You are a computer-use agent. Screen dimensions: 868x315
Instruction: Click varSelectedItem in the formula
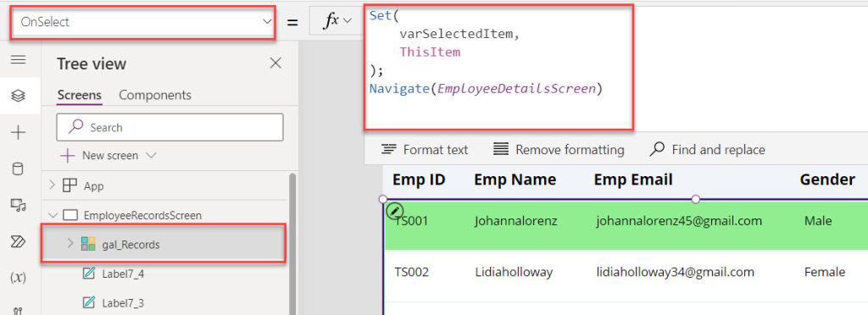457,34
